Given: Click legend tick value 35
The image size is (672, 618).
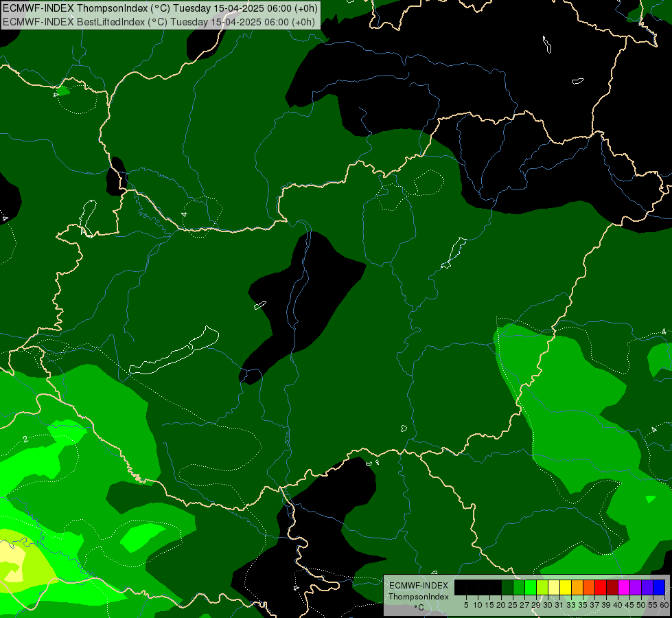Looking at the screenshot, I should point(583,605).
